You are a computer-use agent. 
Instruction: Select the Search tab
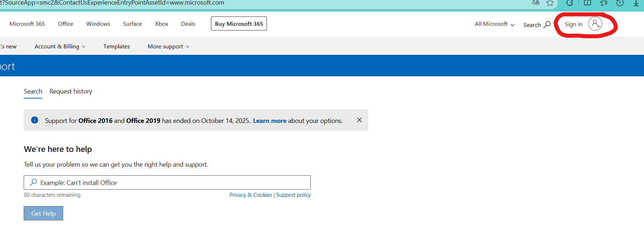pos(33,91)
